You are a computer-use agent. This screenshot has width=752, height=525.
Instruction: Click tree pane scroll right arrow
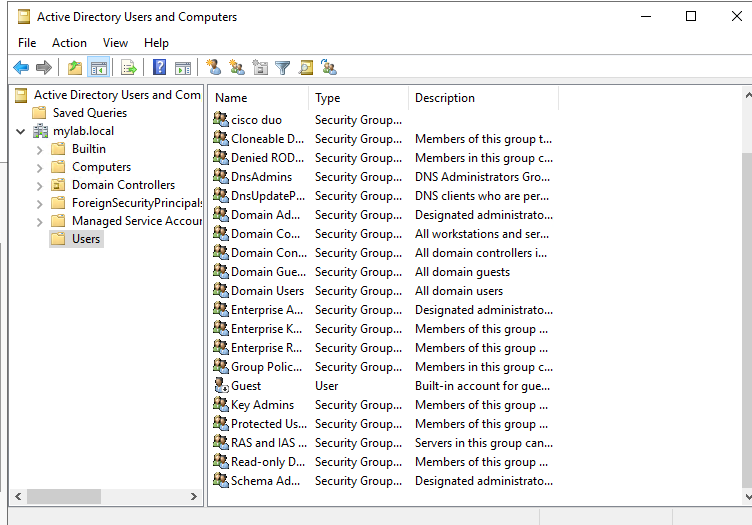point(194,496)
